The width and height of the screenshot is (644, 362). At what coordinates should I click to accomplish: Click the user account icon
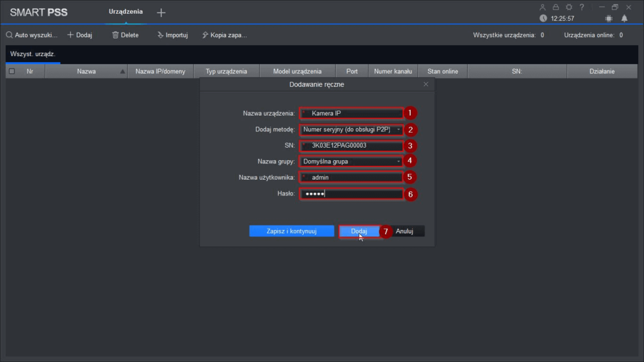click(x=543, y=7)
